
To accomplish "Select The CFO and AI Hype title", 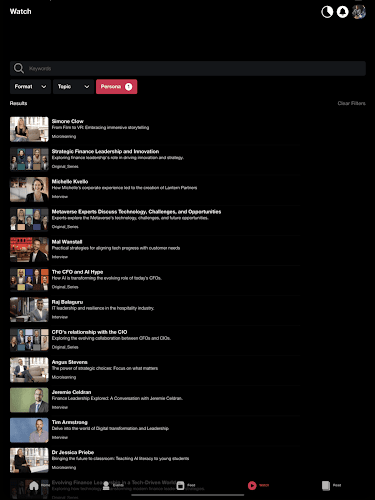I will pos(77,272).
